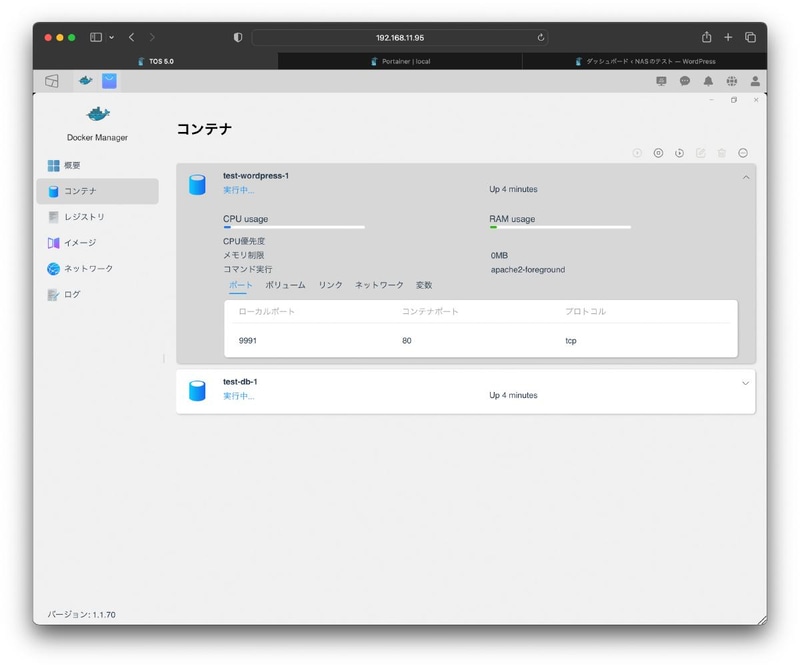Restart the container using the restart icon
The image size is (800, 668).
point(680,153)
